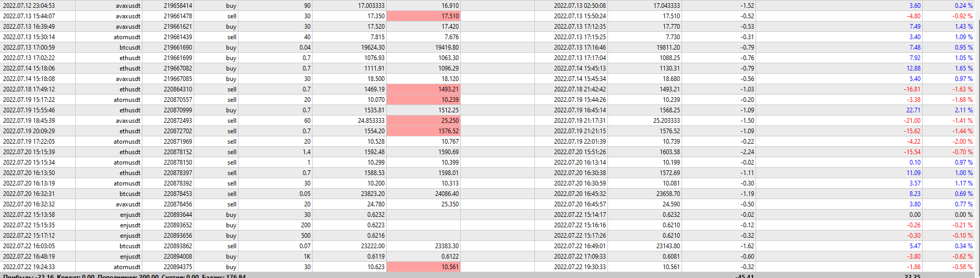Click the balance summary row at the bottom
Image resolution: width=980 pixels, height=278 pixels.
(124, 275)
